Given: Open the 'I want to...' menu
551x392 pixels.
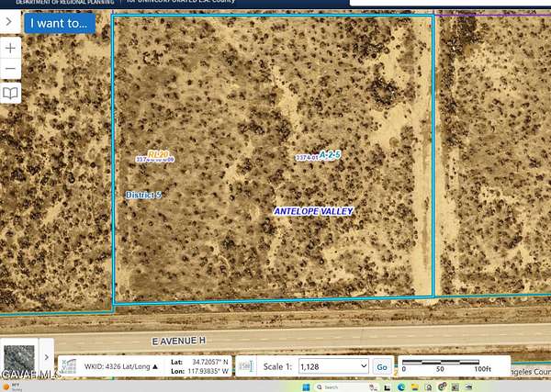Looking at the screenshot, I should (x=60, y=23).
